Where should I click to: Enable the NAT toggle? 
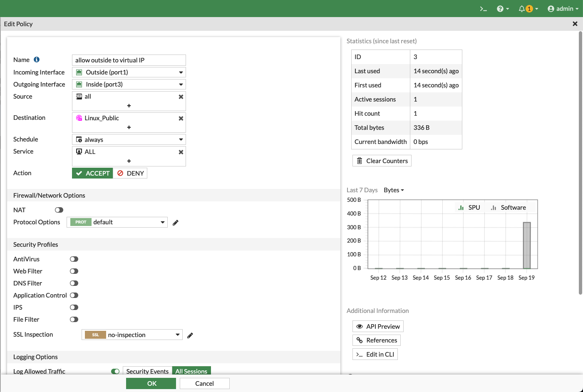click(59, 210)
